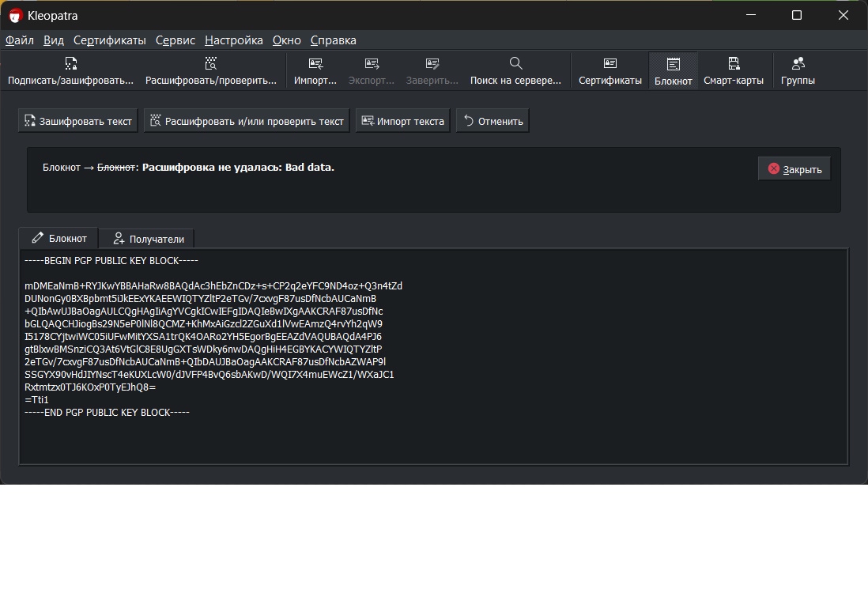The height and width of the screenshot is (593, 868).
Task: Click the Decrypt/Verify toolbar icon
Action: (211, 63)
